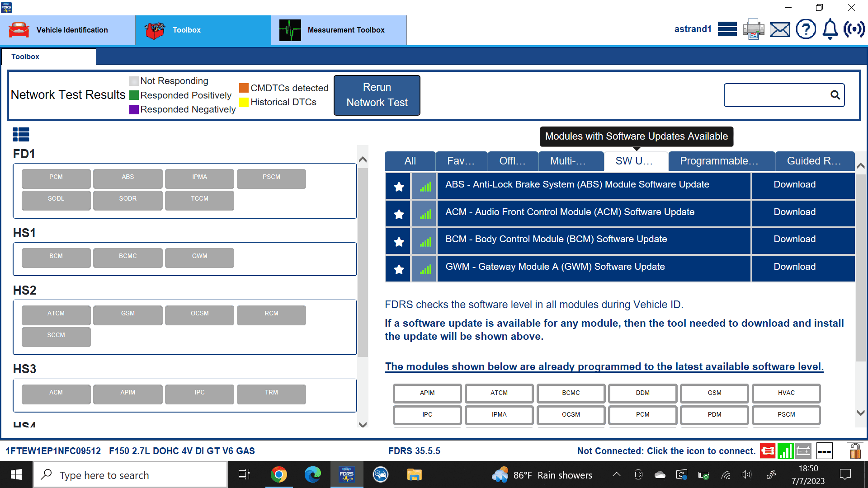This screenshot has width=868, height=488.
Task: Open notifications via the bell icon
Action: pyautogui.click(x=830, y=29)
